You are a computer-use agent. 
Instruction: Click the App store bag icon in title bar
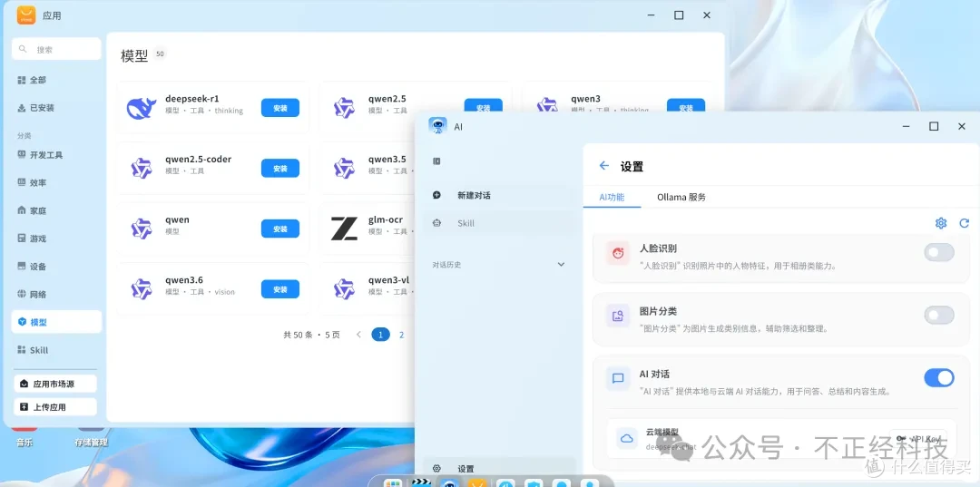26,15
